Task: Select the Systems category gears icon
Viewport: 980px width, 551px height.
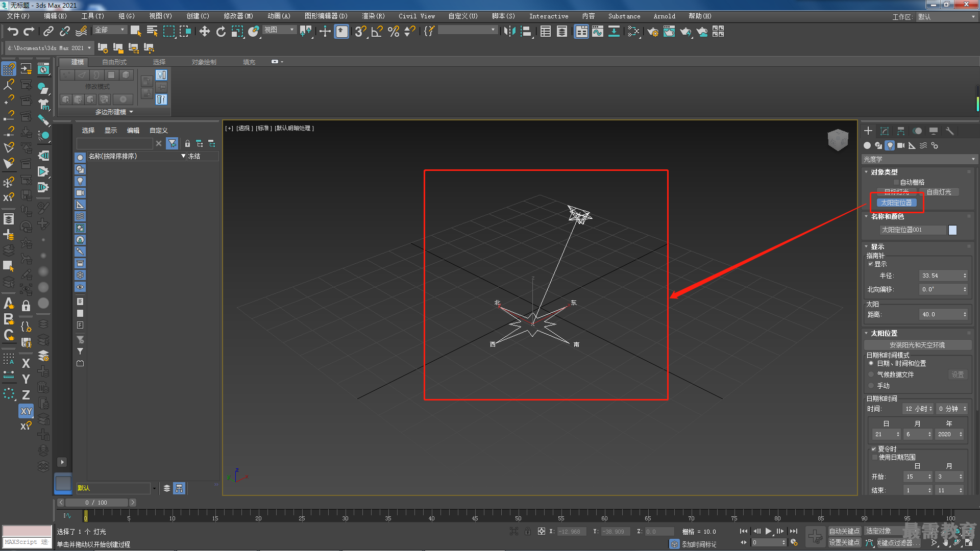Action: 935,145
